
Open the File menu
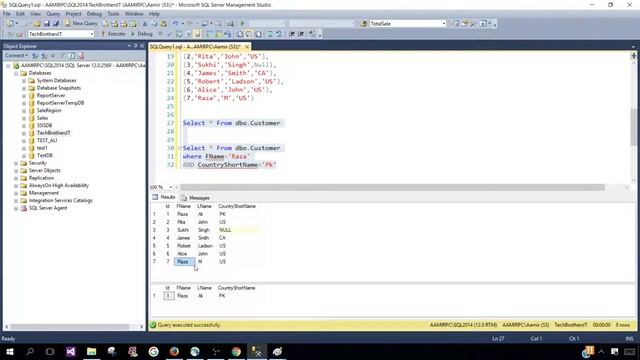[x=7, y=14]
